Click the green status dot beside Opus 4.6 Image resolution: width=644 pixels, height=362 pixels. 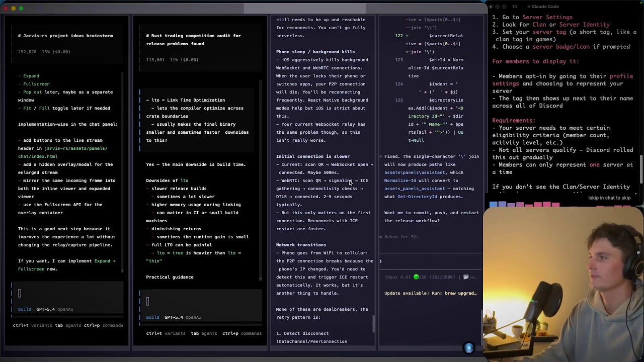pyautogui.click(x=416, y=277)
